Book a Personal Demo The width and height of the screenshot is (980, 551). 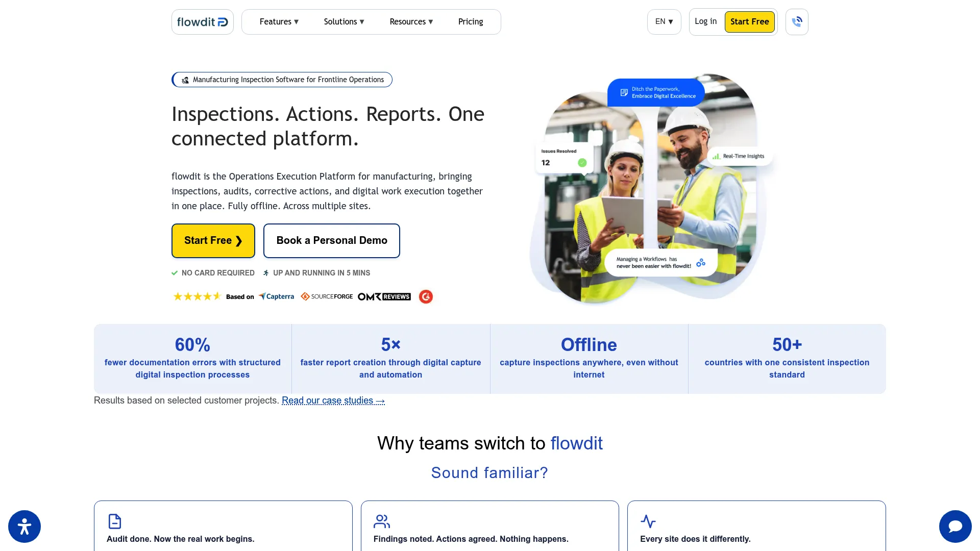(332, 241)
